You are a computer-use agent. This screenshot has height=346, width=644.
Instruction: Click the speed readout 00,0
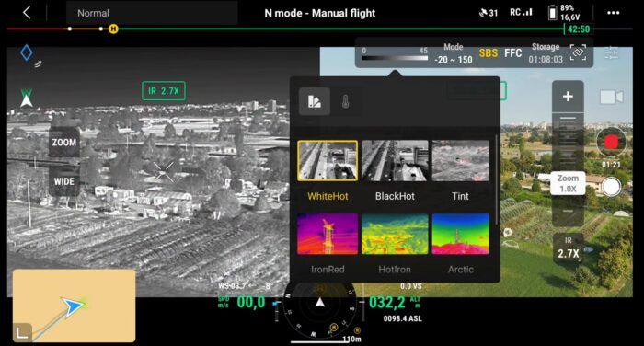[251, 303]
